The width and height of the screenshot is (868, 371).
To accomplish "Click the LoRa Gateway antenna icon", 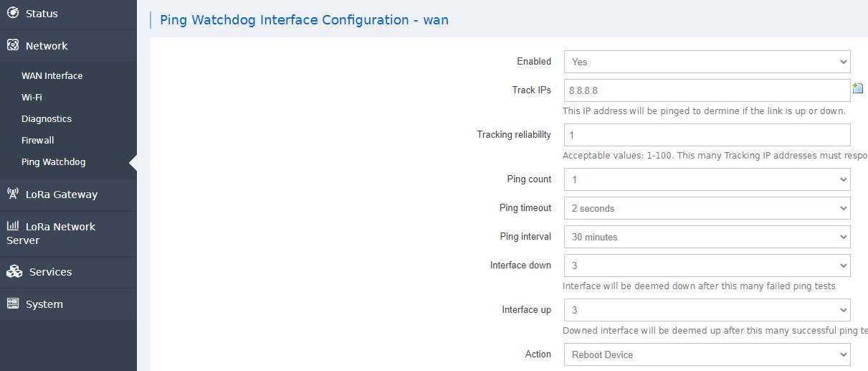I will pos(12,193).
